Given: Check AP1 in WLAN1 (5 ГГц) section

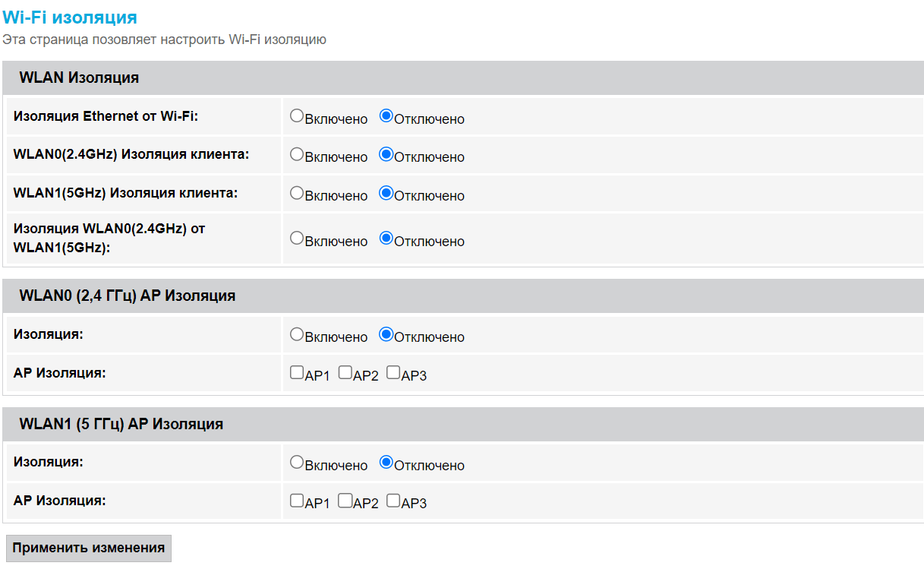Looking at the screenshot, I should click(297, 501).
